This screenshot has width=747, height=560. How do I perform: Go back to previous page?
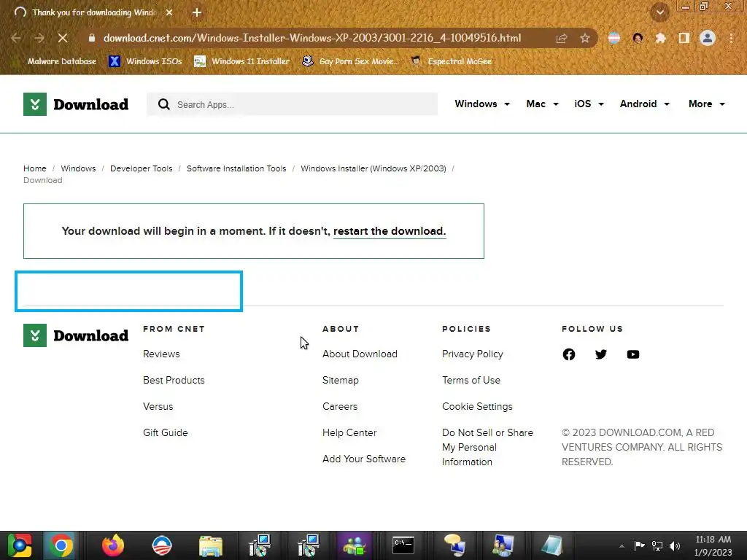16,38
